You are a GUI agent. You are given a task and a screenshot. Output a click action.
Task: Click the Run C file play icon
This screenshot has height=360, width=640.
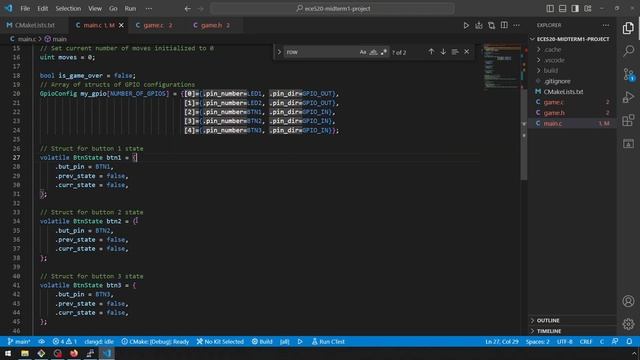pos(466,25)
